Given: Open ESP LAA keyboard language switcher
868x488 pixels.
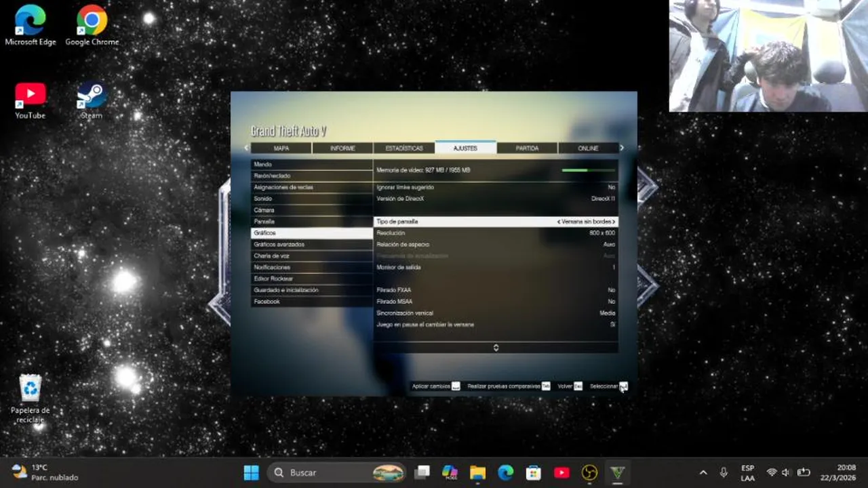Looking at the screenshot, I should pyautogui.click(x=747, y=472).
